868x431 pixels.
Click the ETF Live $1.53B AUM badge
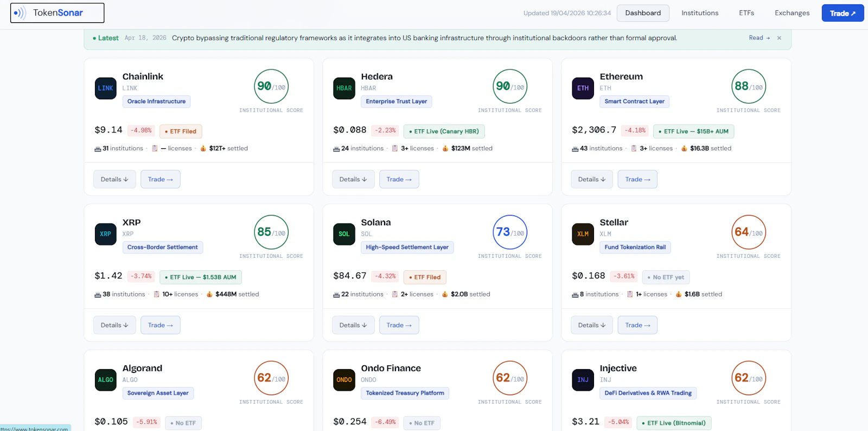coord(201,277)
